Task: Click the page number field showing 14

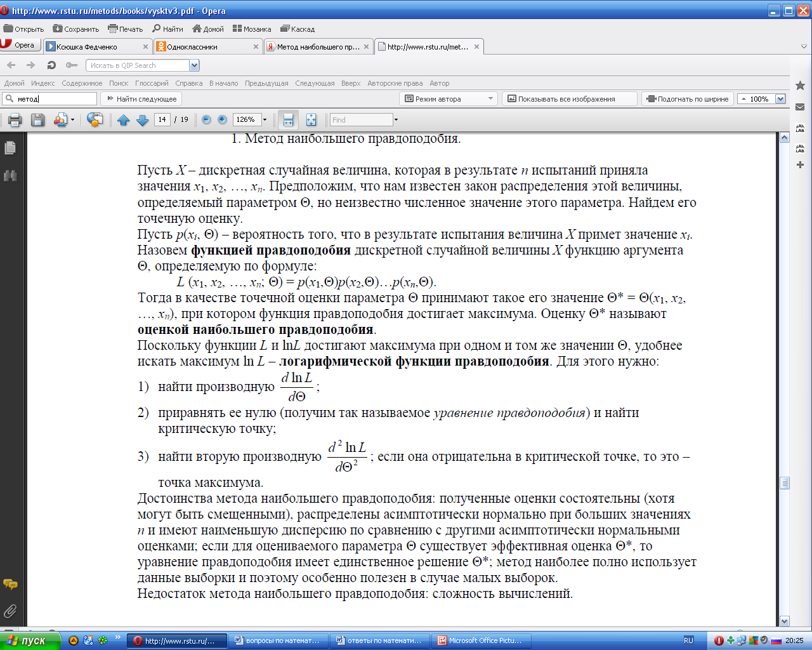Action: (162, 119)
